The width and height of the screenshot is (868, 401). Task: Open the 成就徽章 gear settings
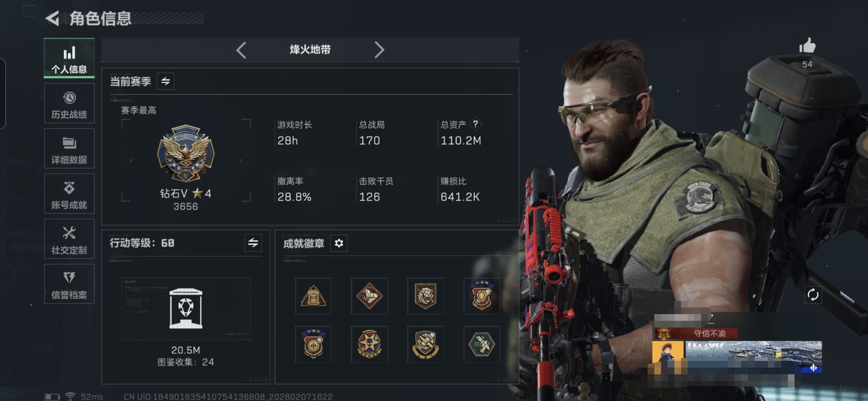(x=339, y=243)
